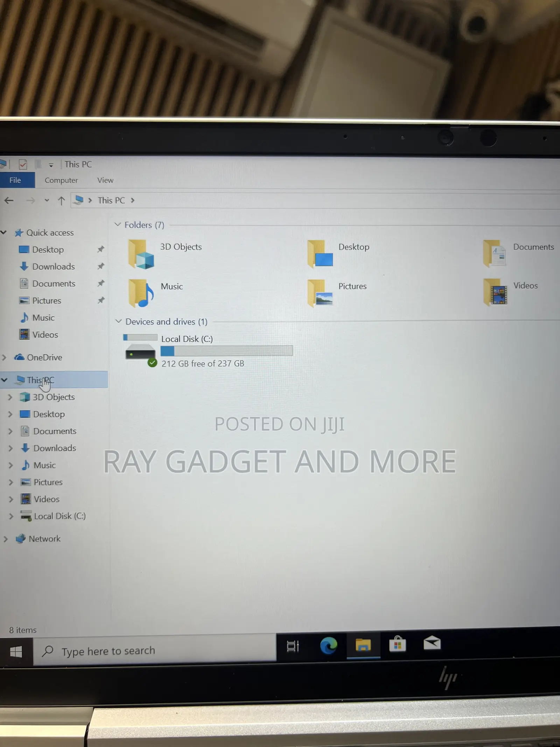Open pinned Desktop under Quick access
Viewport: 560px width, 747px height.
[x=48, y=249]
